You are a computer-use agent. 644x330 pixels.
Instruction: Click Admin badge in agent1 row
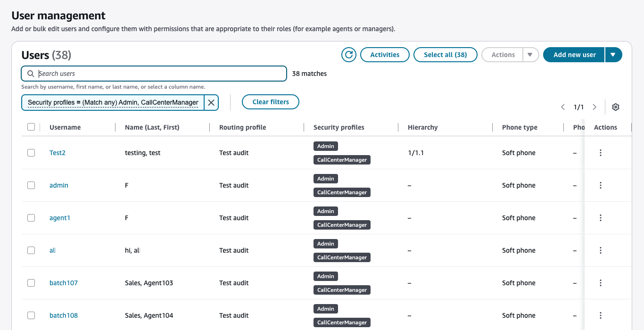(326, 211)
